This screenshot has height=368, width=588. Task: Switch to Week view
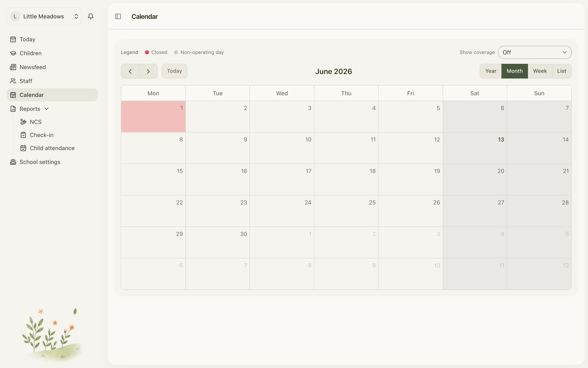pyautogui.click(x=540, y=71)
